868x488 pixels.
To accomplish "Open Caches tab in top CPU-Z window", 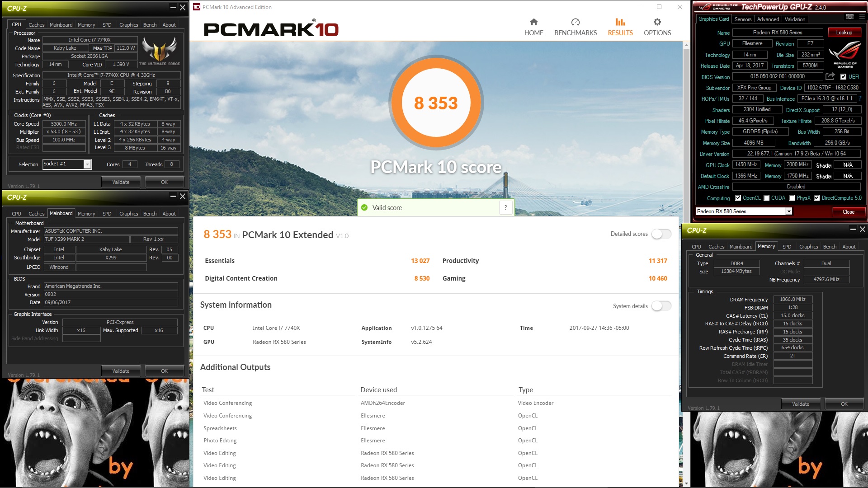I will coord(36,25).
